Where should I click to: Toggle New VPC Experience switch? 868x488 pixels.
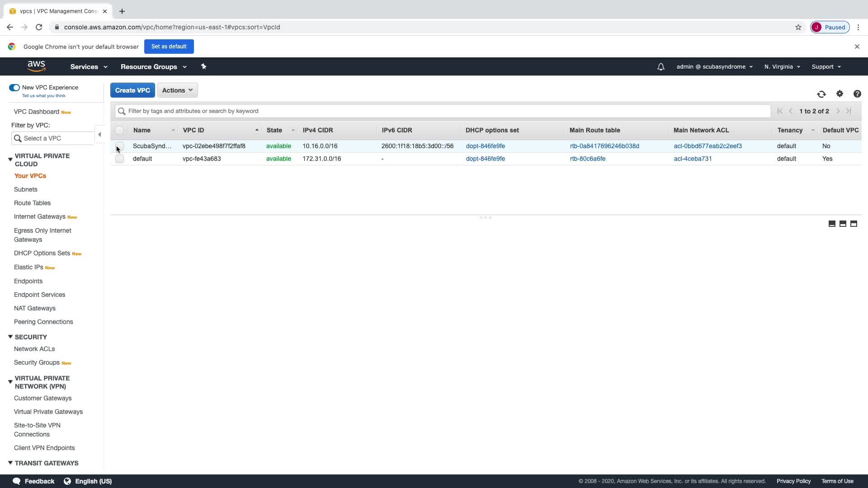coord(14,88)
